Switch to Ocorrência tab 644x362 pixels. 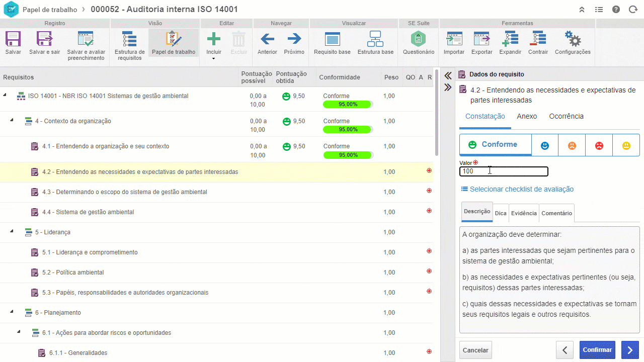coord(566,117)
